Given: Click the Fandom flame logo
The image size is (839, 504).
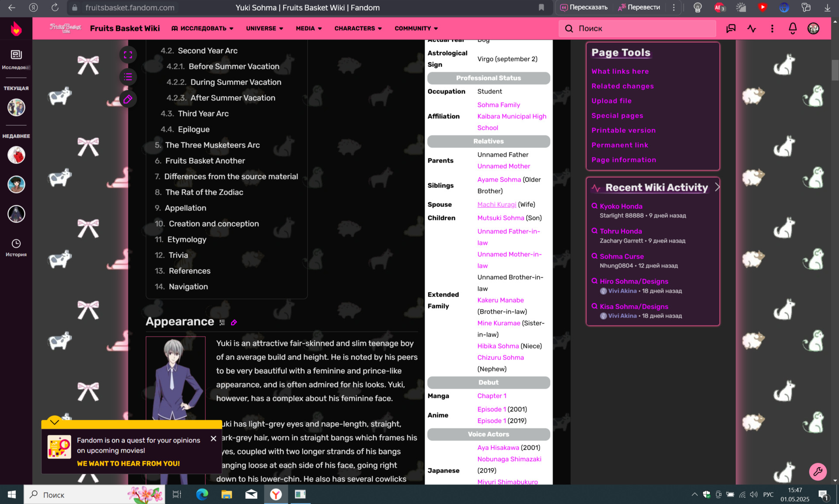Looking at the screenshot, I should pyautogui.click(x=16, y=29).
